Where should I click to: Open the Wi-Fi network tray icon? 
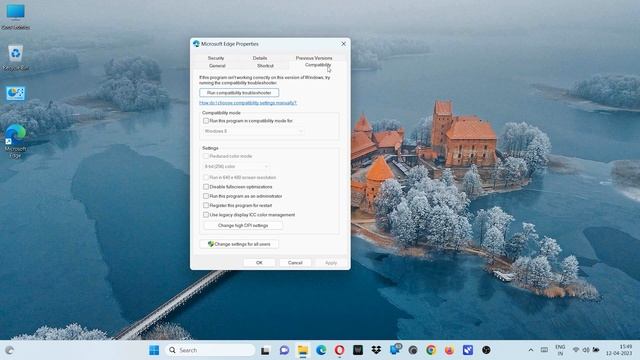pos(576,350)
